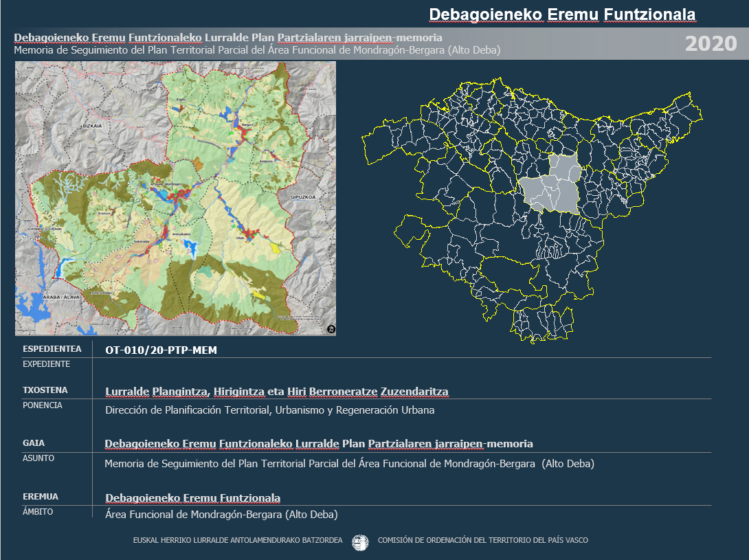749x560 pixels.
Task: Click Comisión de Ordenación del Territorio footer text
Action: click(x=482, y=540)
